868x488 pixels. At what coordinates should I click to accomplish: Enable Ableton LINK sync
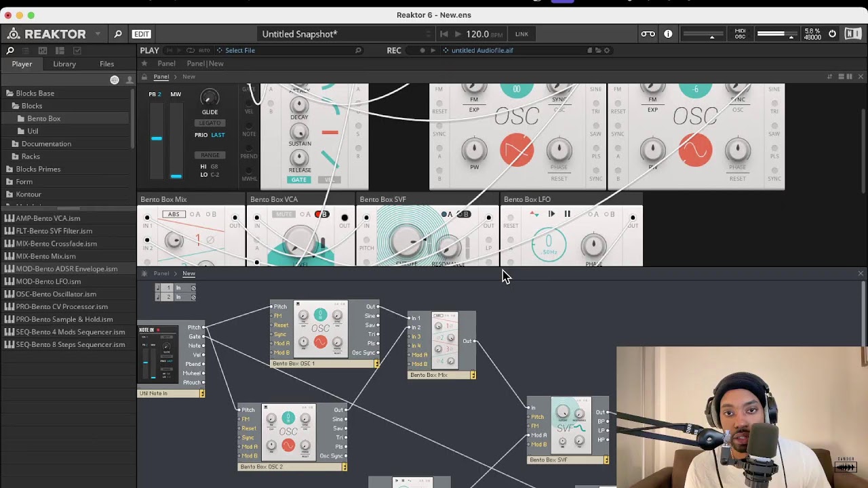coord(521,34)
